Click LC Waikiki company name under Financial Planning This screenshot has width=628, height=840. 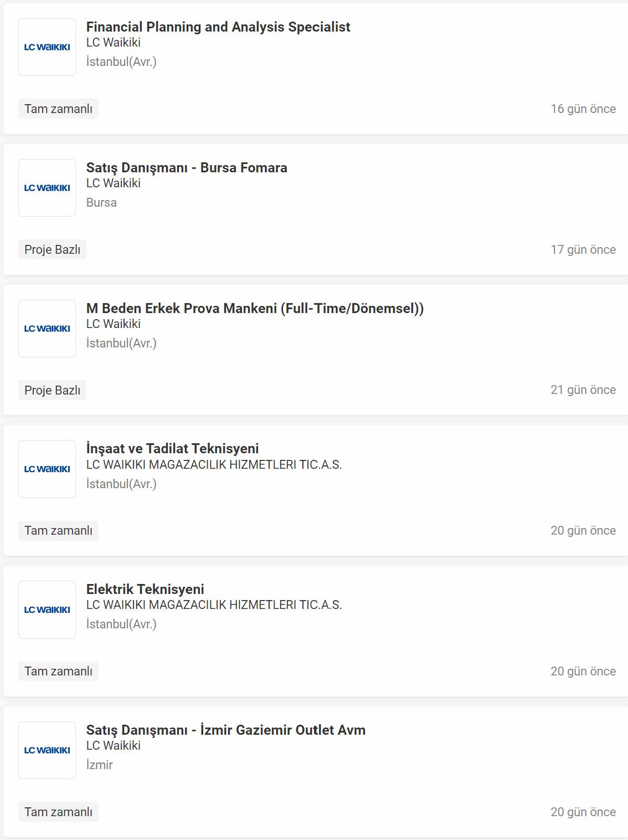(113, 43)
